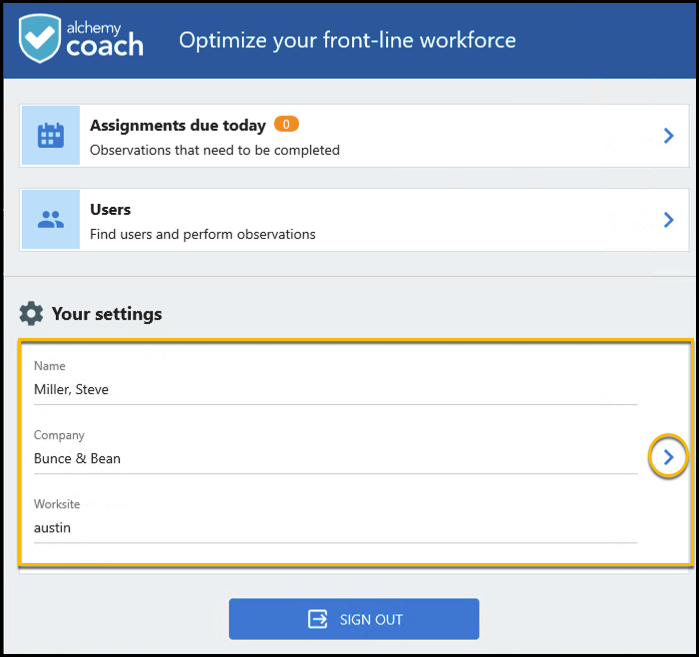Click the Worksite field showing austin
Image resolution: width=699 pixels, height=657 pixels.
pos(53,527)
